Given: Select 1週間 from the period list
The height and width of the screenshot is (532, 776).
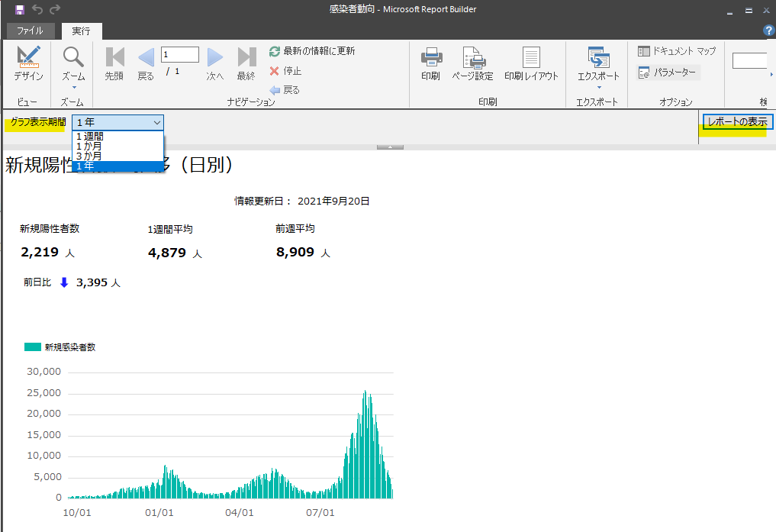Looking at the screenshot, I should [89, 137].
